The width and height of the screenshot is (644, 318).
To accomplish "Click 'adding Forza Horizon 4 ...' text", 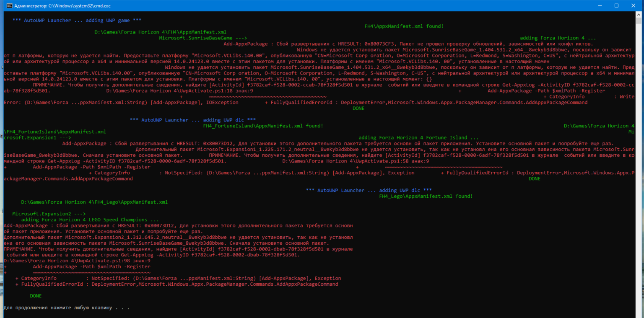I will [558, 38].
